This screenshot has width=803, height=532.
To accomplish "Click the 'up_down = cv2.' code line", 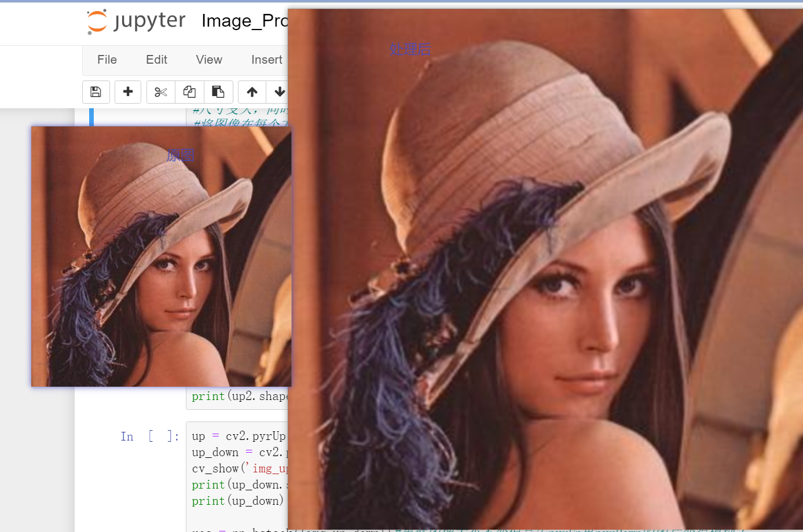I will click(x=239, y=452).
